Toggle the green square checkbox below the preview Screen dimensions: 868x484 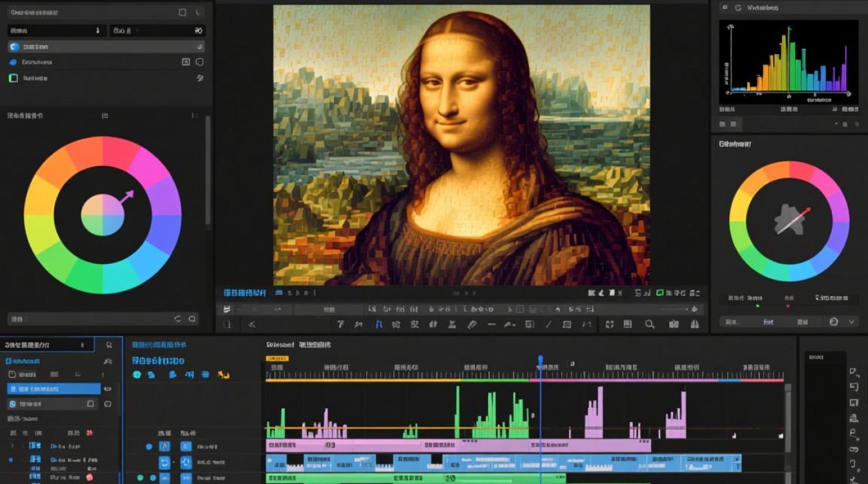click(660, 293)
